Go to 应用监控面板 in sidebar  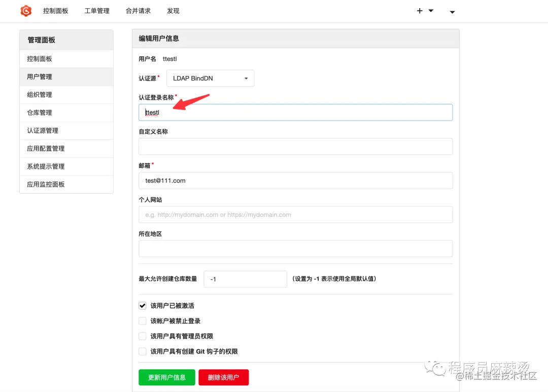[66, 185]
